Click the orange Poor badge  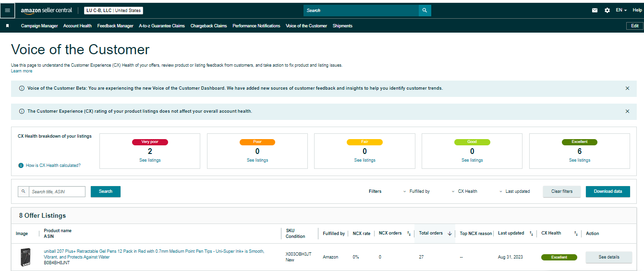click(257, 142)
